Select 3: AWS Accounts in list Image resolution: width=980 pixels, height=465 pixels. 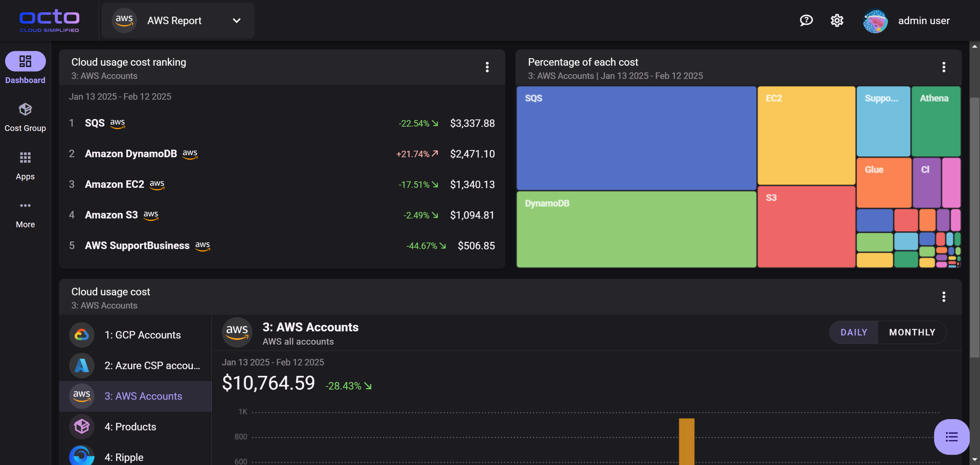pyautogui.click(x=135, y=396)
